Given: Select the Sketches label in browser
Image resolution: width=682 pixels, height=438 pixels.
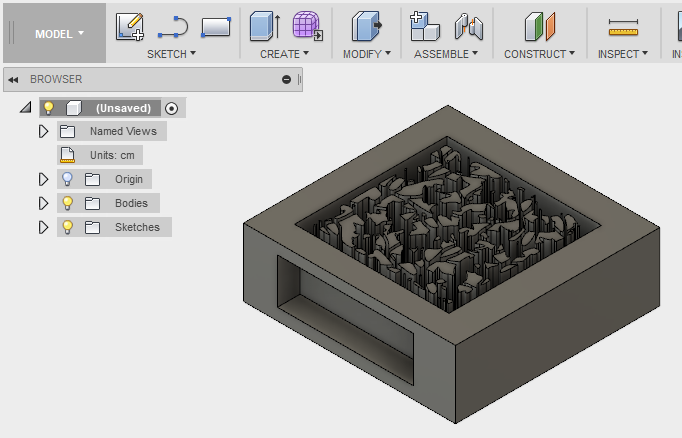Looking at the screenshot, I should [137, 227].
